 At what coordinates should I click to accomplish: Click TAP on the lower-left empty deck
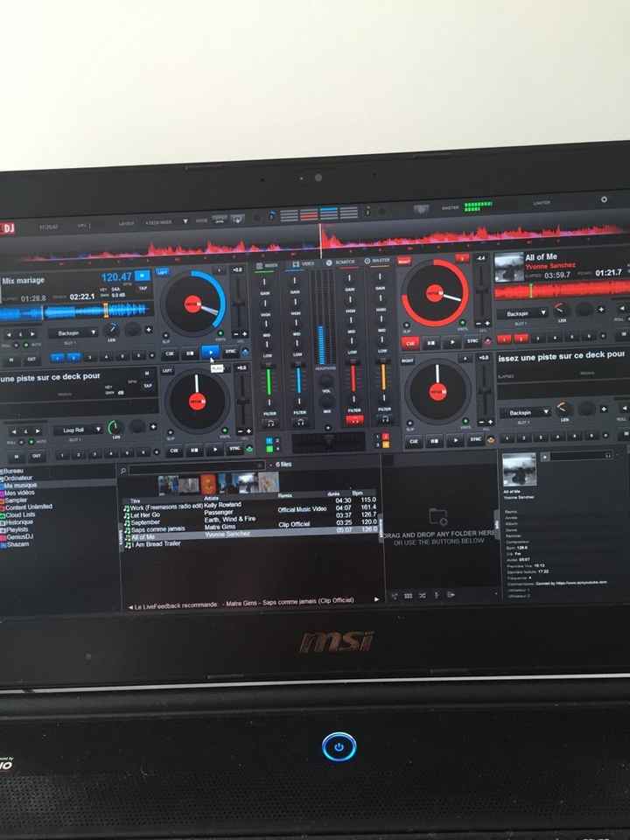[x=147, y=386]
